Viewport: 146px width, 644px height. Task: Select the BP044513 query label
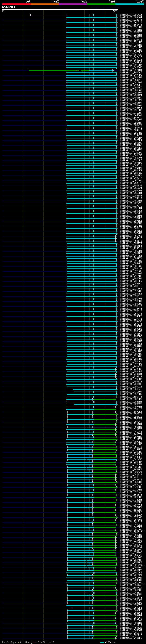point(8,7)
